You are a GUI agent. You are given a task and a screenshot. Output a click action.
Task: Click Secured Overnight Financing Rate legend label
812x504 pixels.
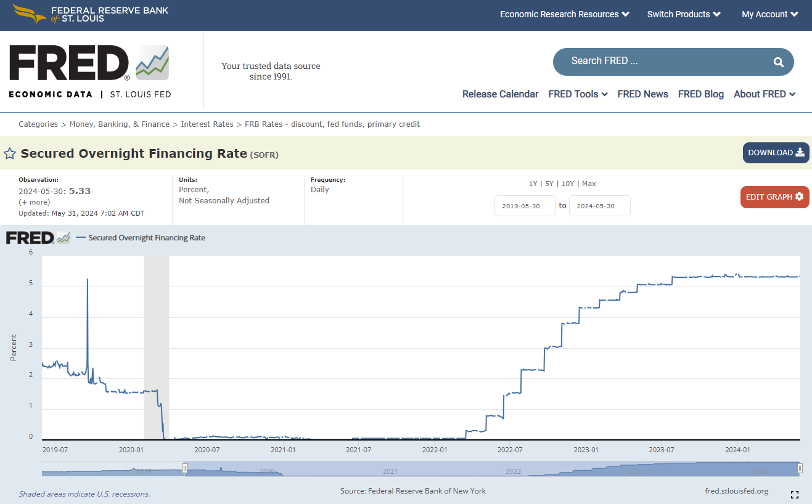tap(147, 238)
